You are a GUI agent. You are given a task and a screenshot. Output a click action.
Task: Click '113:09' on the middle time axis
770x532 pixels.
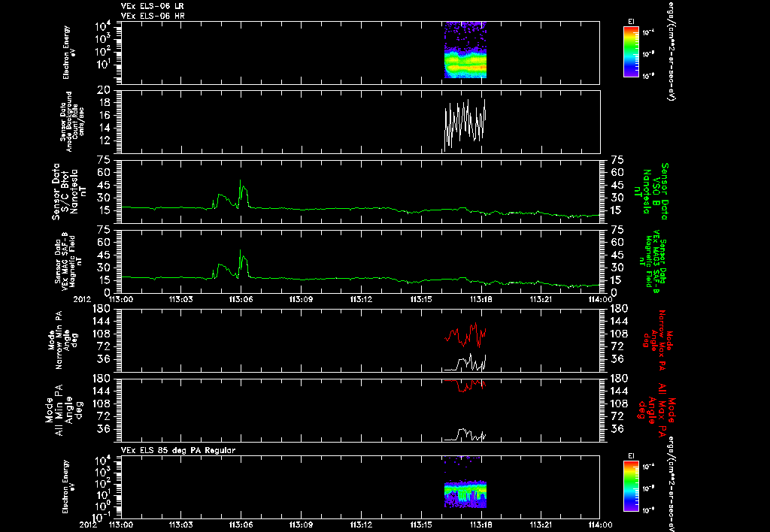click(x=301, y=299)
